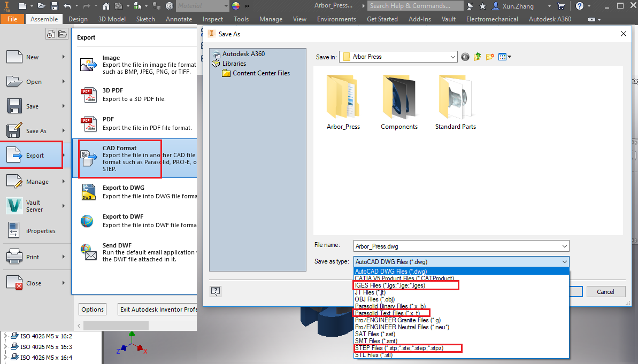Click the Home view icon in Quick Access Toolbar

(x=106, y=5)
